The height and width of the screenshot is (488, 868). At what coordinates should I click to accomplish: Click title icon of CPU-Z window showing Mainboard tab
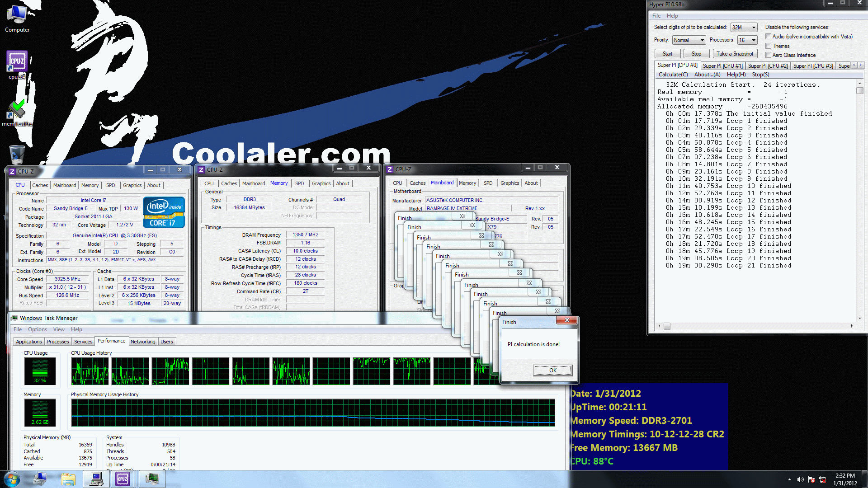pyautogui.click(x=390, y=169)
